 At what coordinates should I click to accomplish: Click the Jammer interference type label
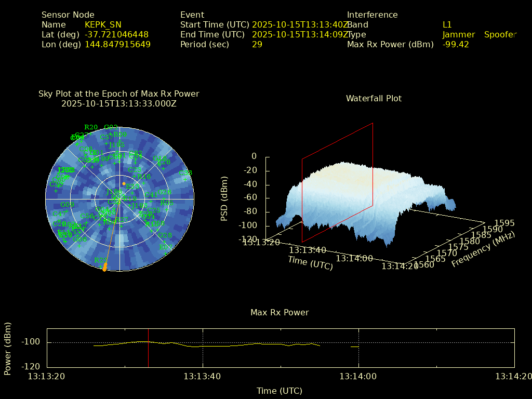click(x=459, y=35)
